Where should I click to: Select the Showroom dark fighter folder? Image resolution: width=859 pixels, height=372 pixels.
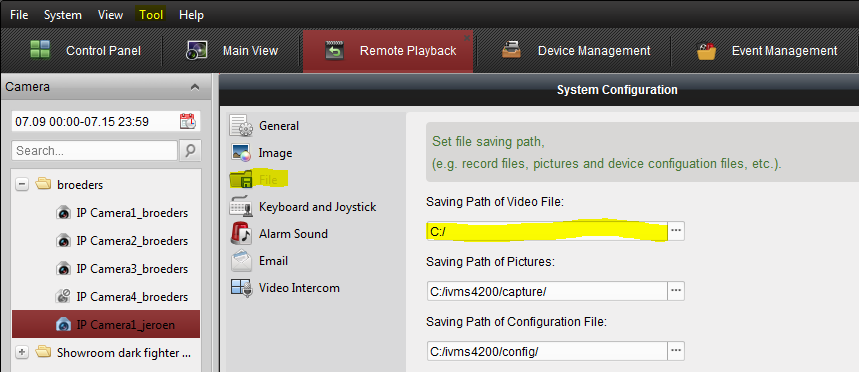coord(124,353)
